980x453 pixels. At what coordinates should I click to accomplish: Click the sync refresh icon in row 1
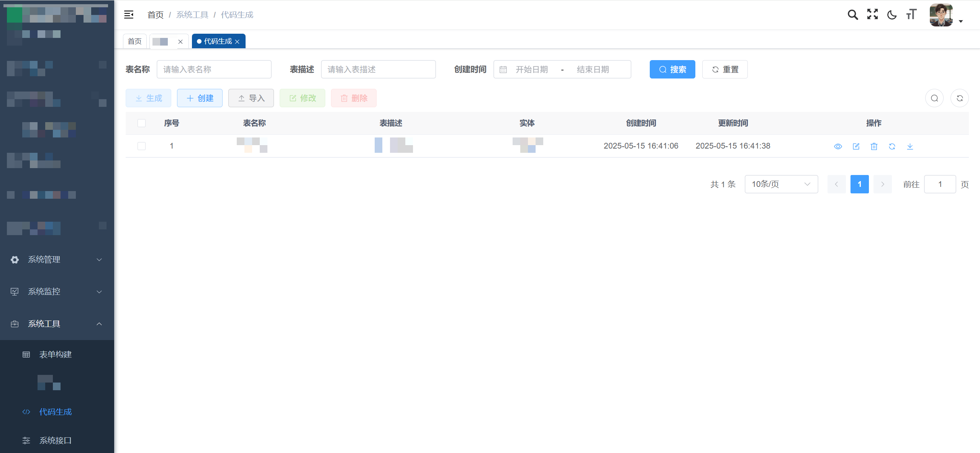(x=892, y=146)
